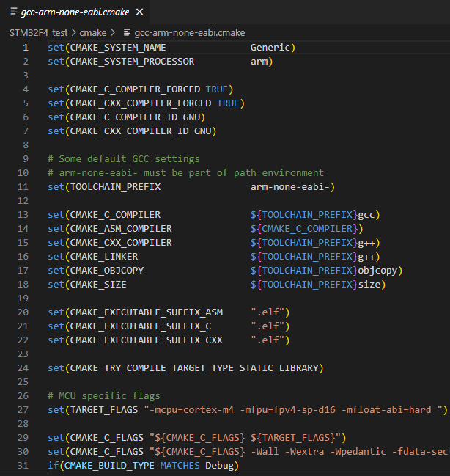
Task: Click ${TOOLCHAIN_PREFIX}size on line 18
Action: coord(315,285)
